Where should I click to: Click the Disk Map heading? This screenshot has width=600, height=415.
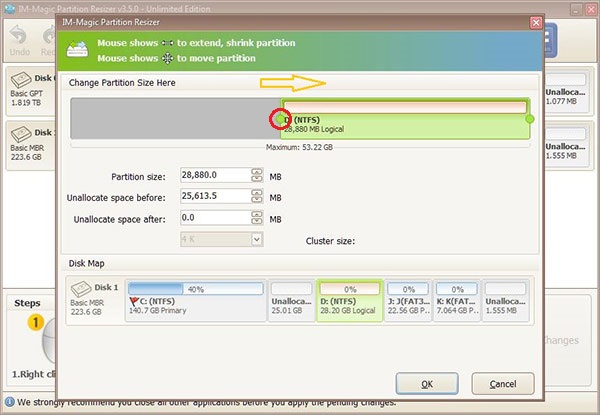click(x=86, y=263)
